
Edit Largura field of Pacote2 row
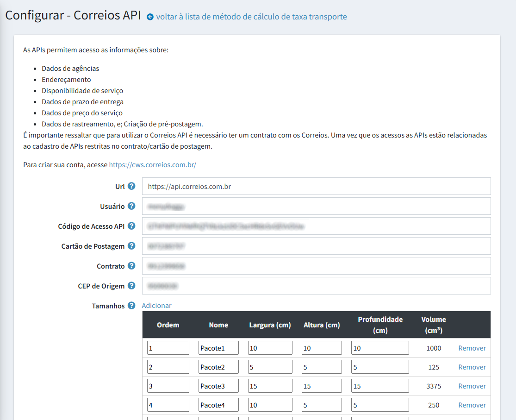(x=270, y=367)
